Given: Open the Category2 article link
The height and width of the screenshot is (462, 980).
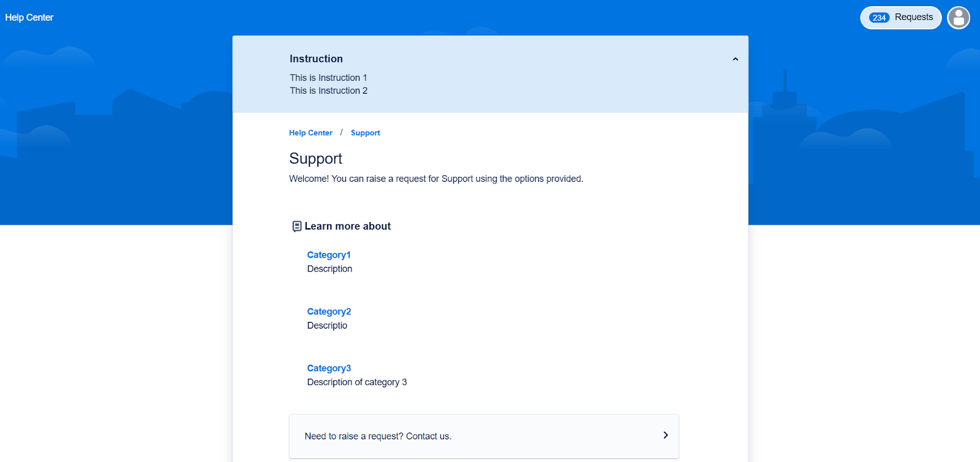Looking at the screenshot, I should [329, 311].
